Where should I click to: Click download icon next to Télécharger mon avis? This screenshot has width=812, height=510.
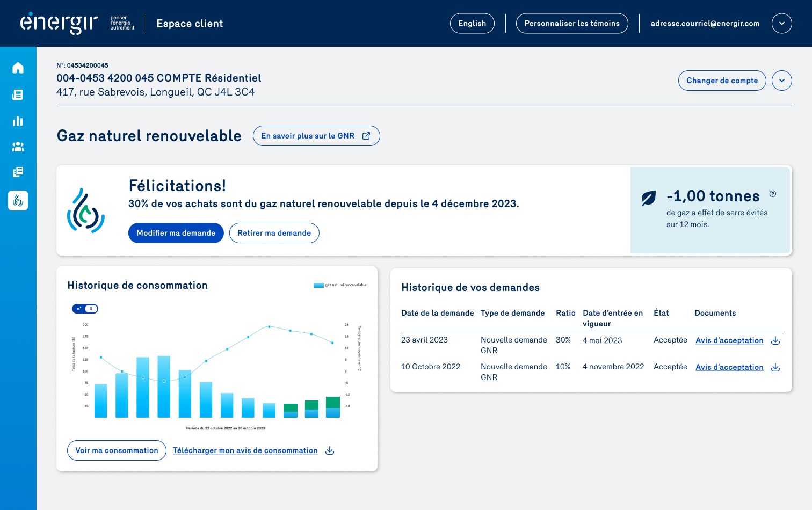point(330,450)
